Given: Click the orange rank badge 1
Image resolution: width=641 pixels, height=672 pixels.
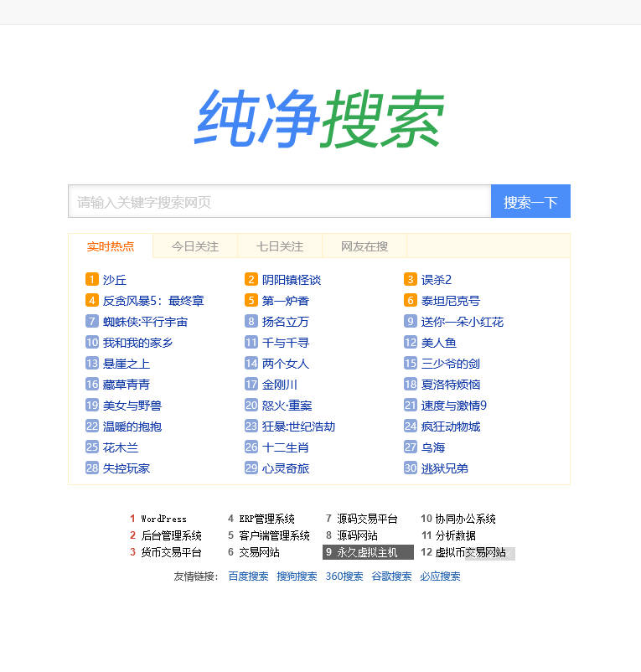Looking at the screenshot, I should 92,279.
